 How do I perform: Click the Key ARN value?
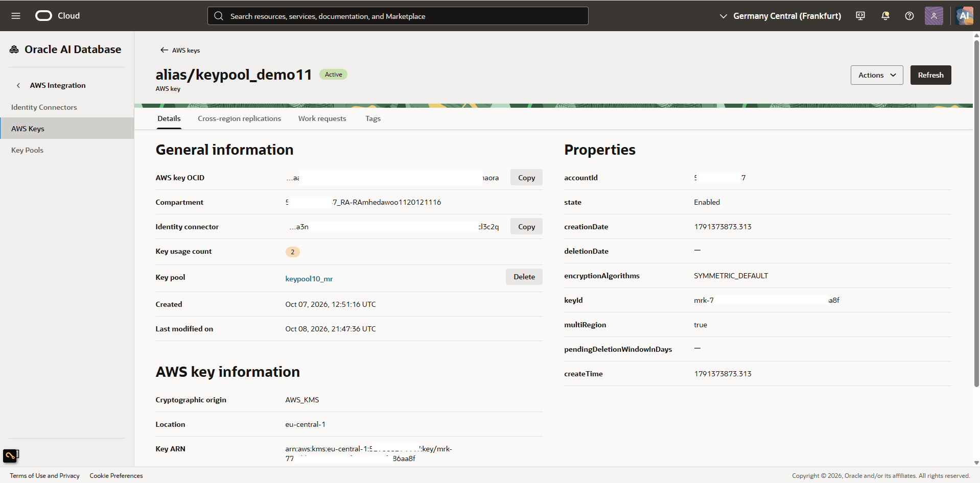(368, 453)
